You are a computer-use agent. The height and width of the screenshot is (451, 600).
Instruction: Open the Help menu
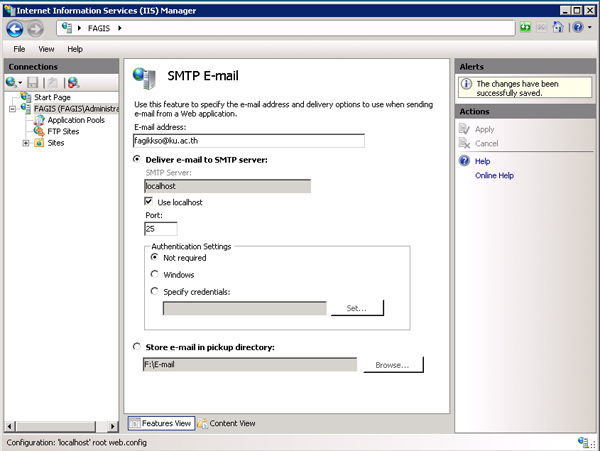(75, 49)
